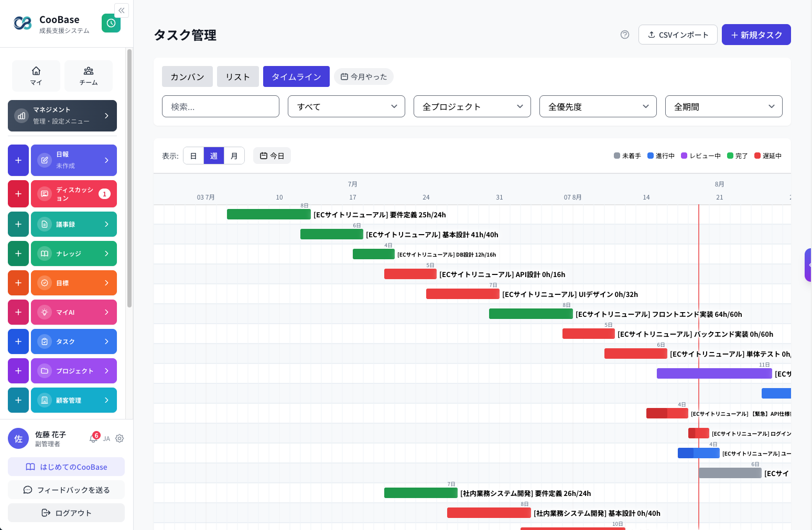The height and width of the screenshot is (530, 812).
Task: Add new タスク with plus button
Action: pos(18,341)
